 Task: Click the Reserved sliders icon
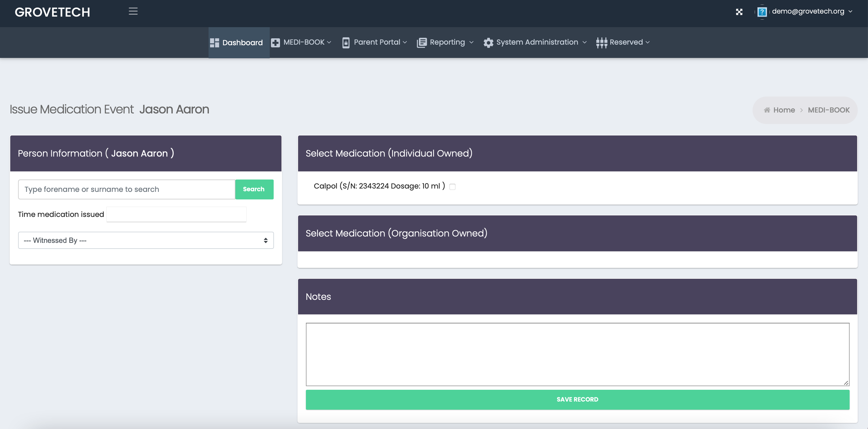click(602, 43)
